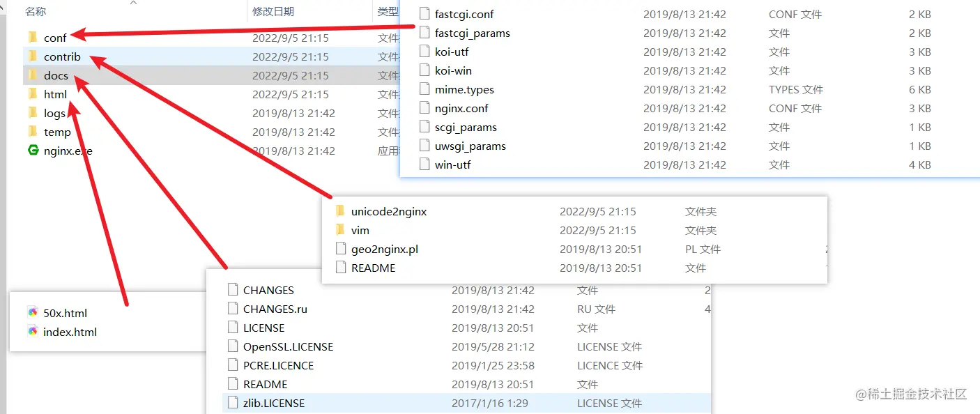Click the zlib.LICENSE file name

(x=274, y=403)
